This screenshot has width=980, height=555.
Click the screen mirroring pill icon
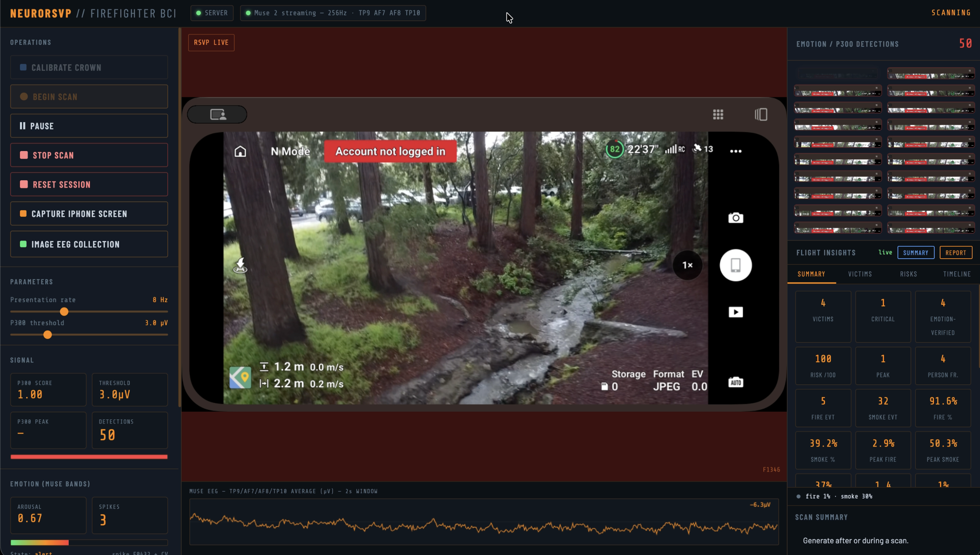pos(217,114)
